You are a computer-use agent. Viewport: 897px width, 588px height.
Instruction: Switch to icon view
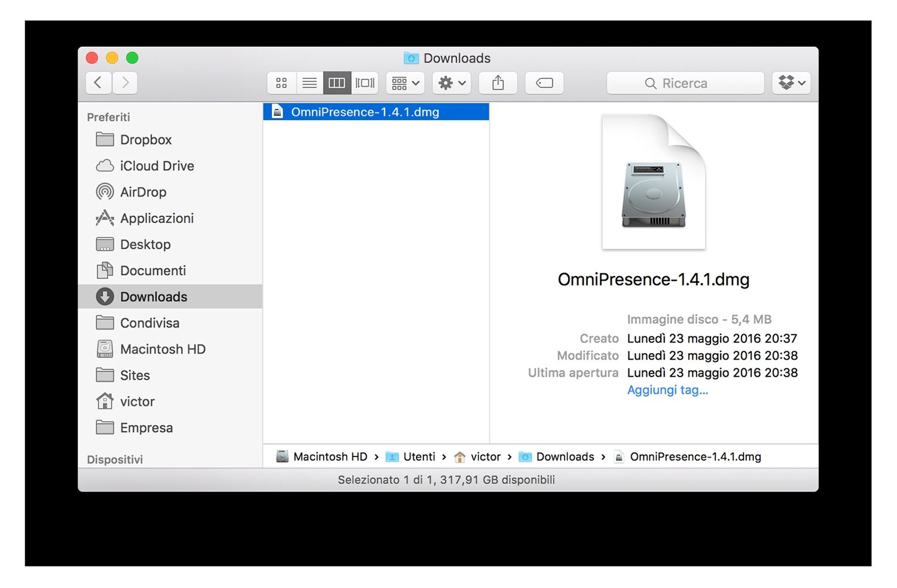coord(282,83)
